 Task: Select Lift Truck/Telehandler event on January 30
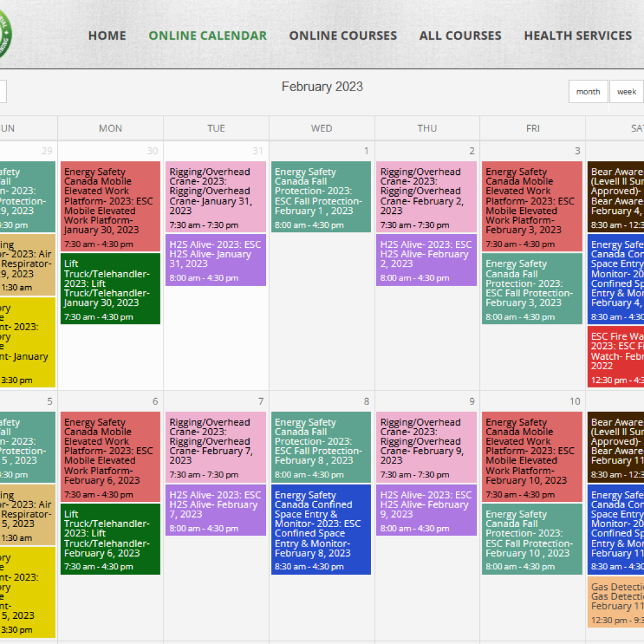point(111,288)
